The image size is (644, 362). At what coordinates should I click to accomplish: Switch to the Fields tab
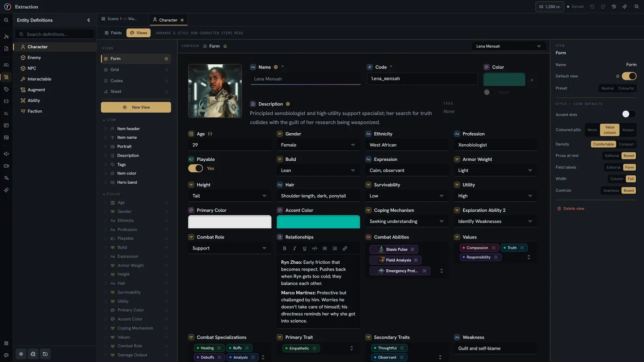tap(113, 33)
